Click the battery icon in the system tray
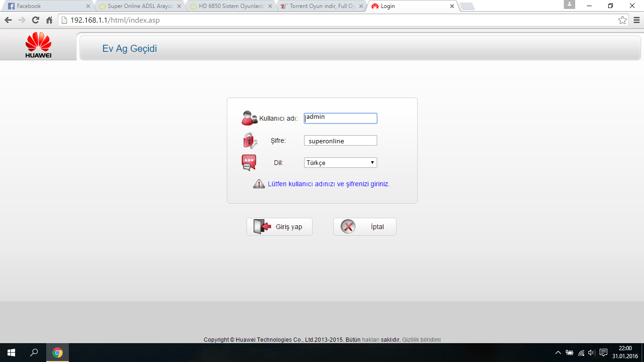This screenshot has height=362, width=644. 570,353
